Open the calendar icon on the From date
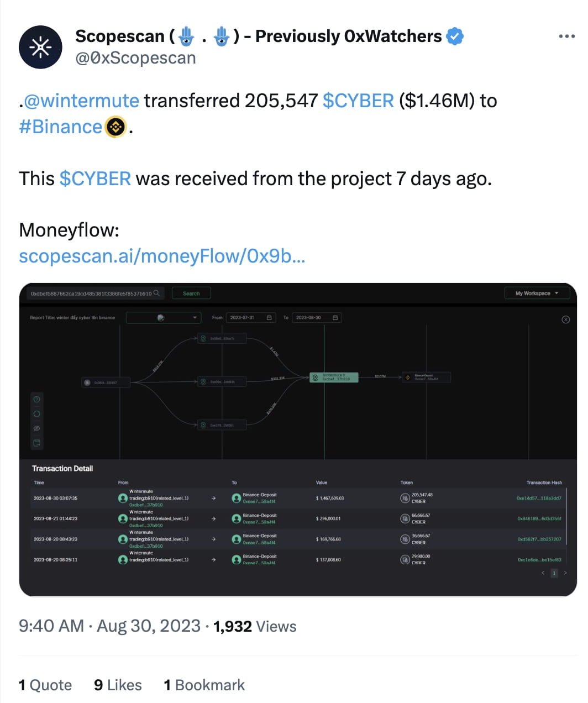The image size is (588, 703). (269, 318)
